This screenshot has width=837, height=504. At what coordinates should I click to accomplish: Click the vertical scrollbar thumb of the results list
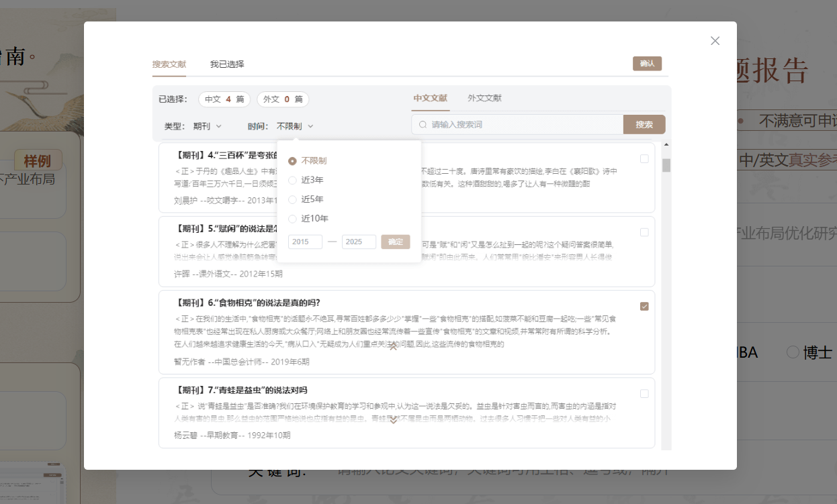(666, 165)
